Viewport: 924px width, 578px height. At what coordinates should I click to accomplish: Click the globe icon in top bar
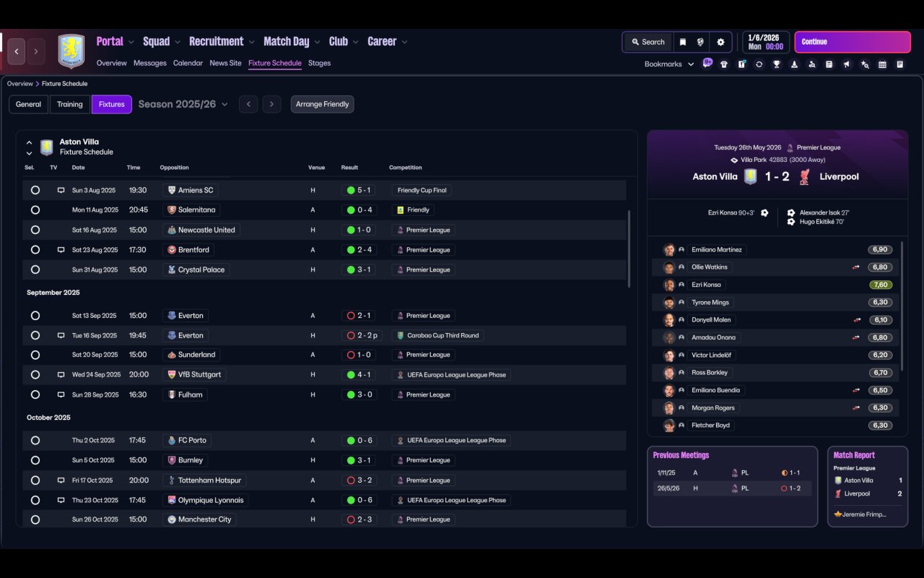point(700,42)
